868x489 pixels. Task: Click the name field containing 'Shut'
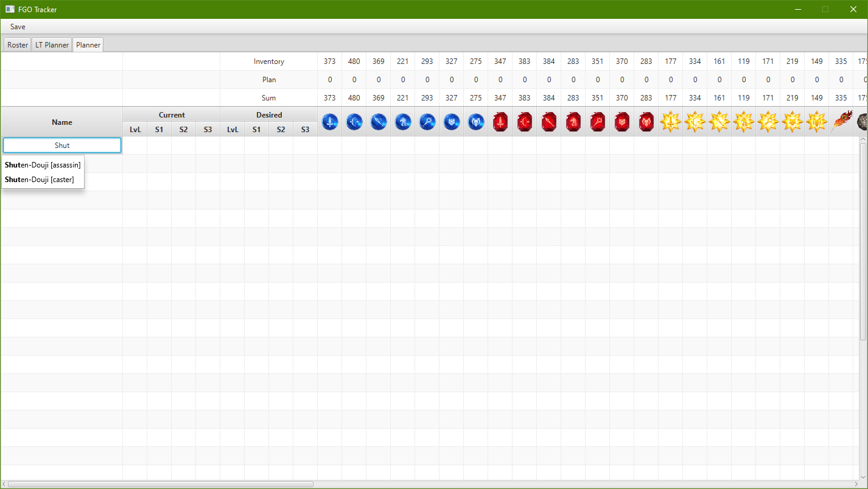coord(62,145)
